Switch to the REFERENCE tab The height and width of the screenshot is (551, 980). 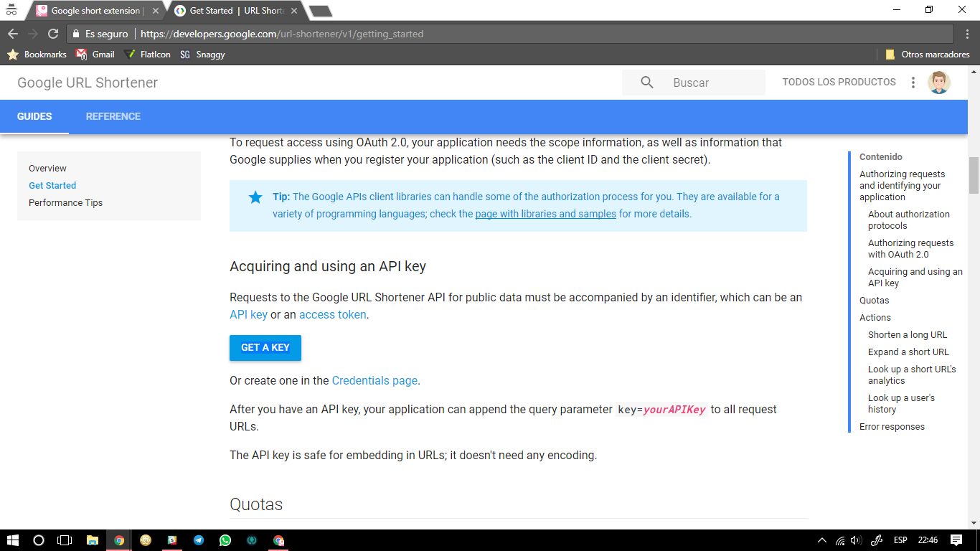pos(113,116)
